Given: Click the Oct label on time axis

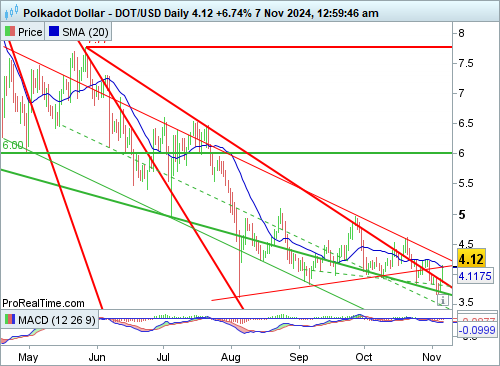Looking at the screenshot, I should [364, 357].
